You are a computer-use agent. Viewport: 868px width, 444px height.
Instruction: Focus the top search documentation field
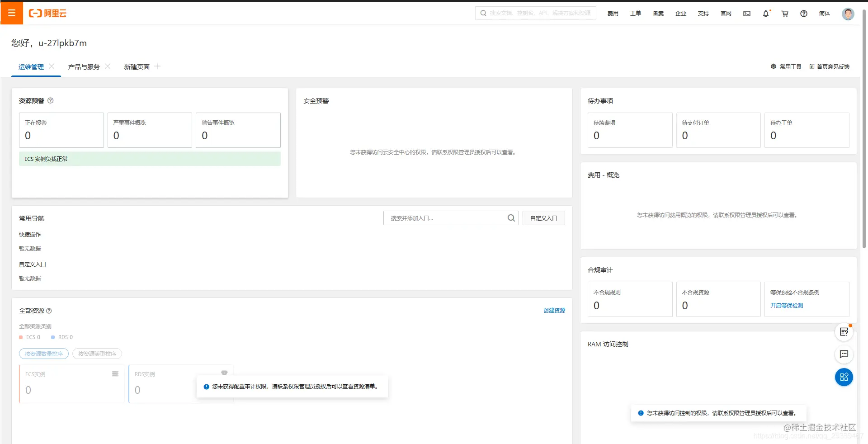pyautogui.click(x=536, y=13)
